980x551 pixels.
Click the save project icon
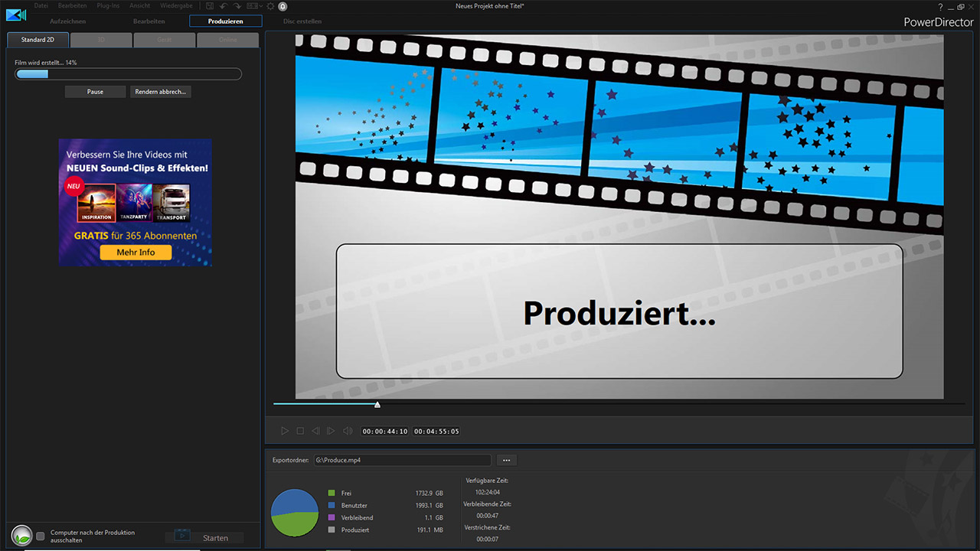[210, 6]
